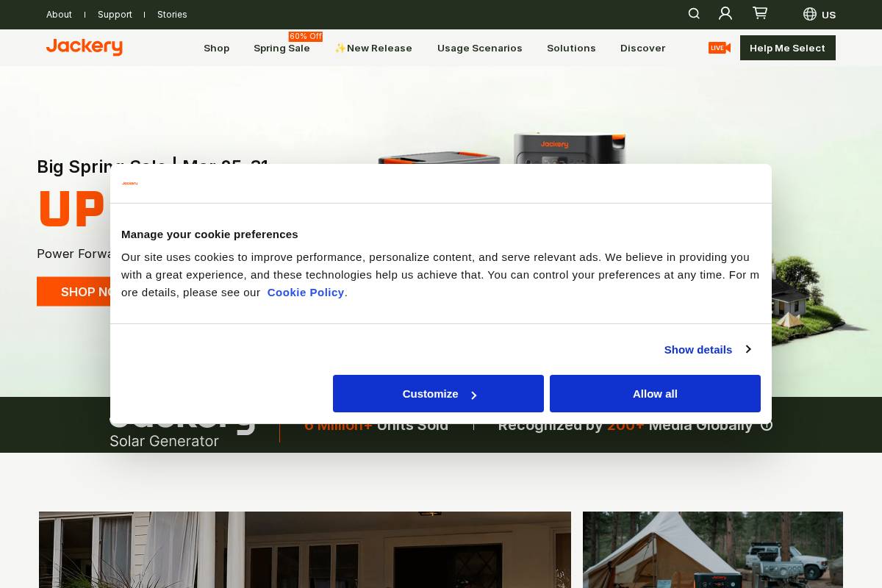Click the Help Me Select button
This screenshot has height=588, width=882.
pyautogui.click(x=787, y=48)
